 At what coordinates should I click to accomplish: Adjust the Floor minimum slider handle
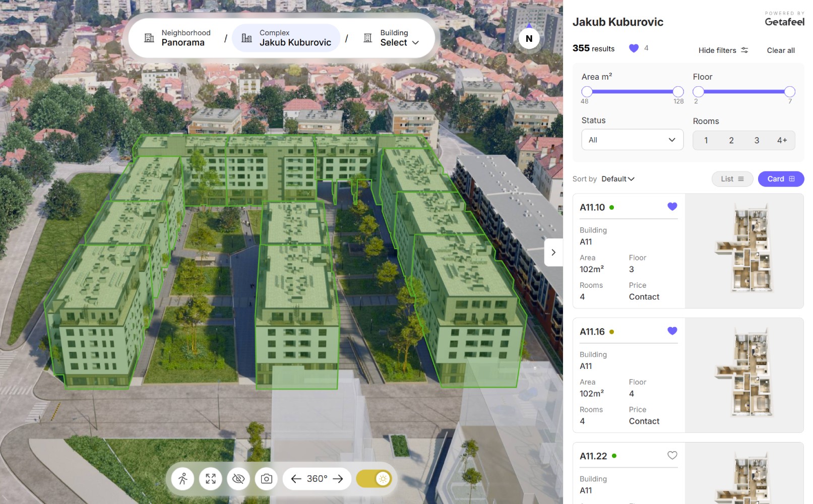[698, 92]
